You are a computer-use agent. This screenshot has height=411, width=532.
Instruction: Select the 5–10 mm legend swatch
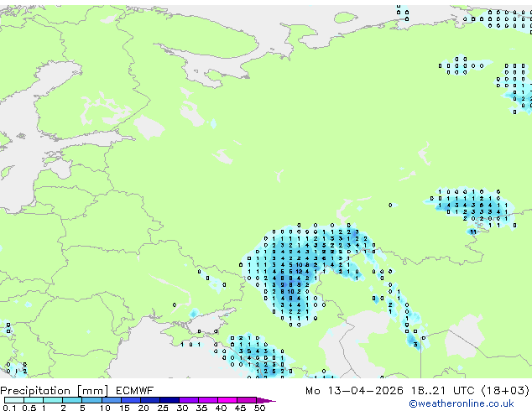pos(91,400)
